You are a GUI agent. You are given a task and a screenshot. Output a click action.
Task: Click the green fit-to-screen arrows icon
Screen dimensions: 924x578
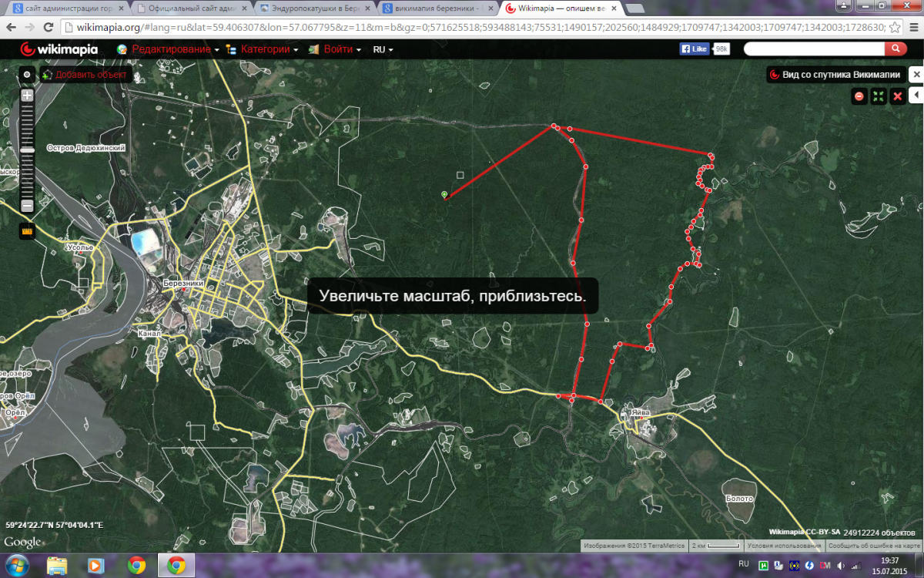[879, 96]
